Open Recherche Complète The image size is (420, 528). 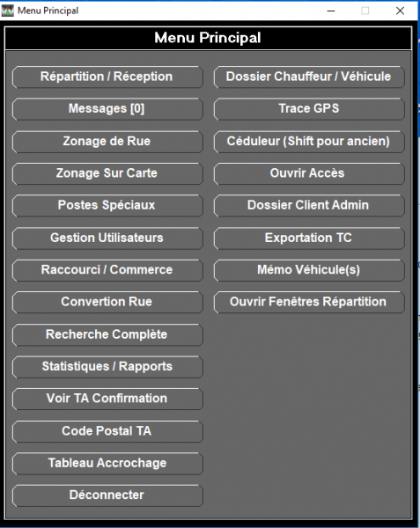tap(107, 334)
